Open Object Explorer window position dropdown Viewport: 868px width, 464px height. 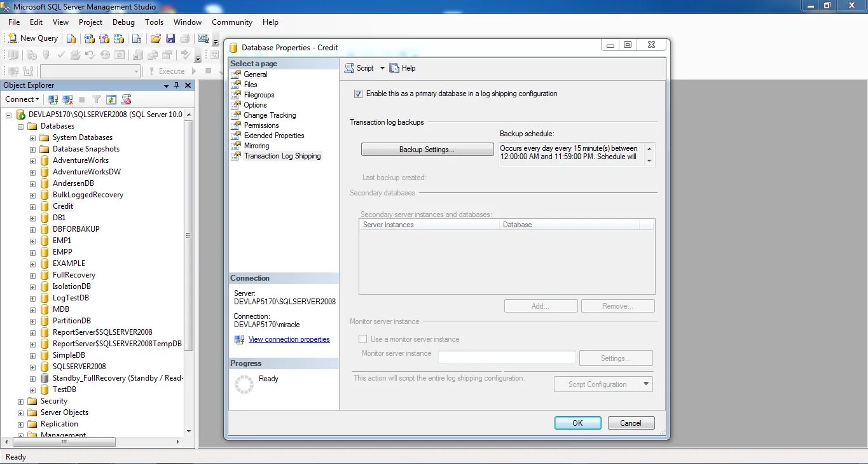(x=167, y=85)
